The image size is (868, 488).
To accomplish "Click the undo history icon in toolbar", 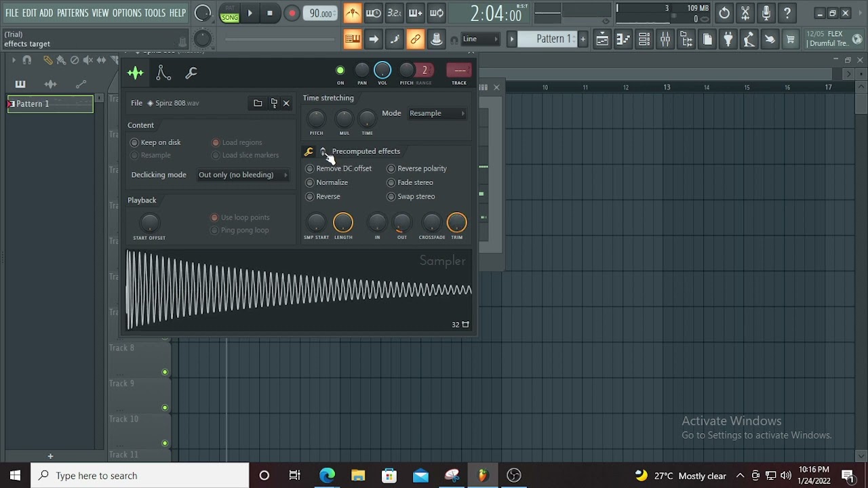I will 724,13.
